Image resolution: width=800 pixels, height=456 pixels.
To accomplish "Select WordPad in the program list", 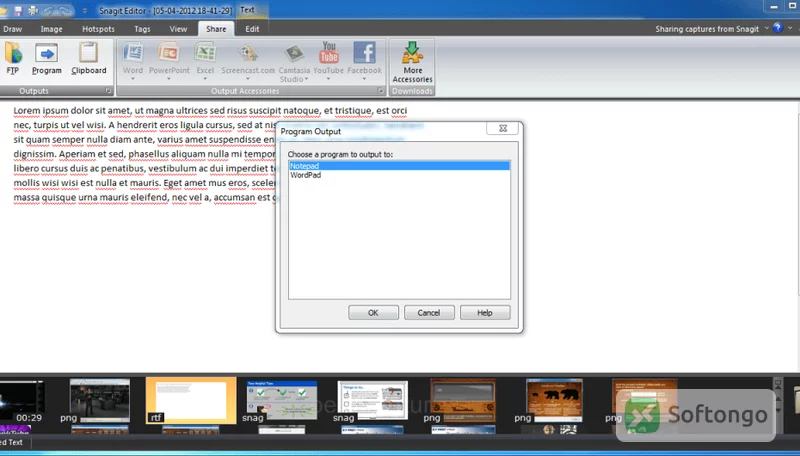I will (x=399, y=175).
